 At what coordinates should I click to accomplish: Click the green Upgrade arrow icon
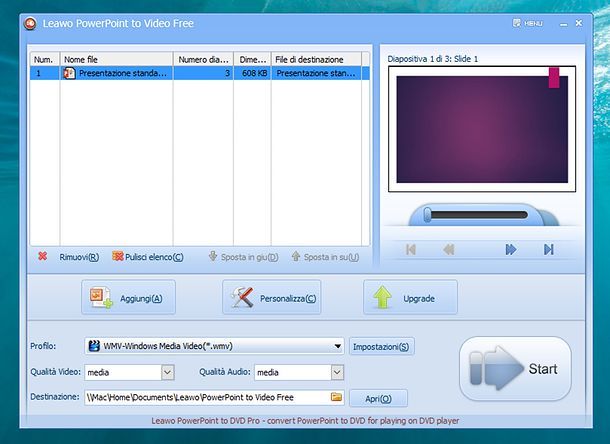click(x=382, y=297)
